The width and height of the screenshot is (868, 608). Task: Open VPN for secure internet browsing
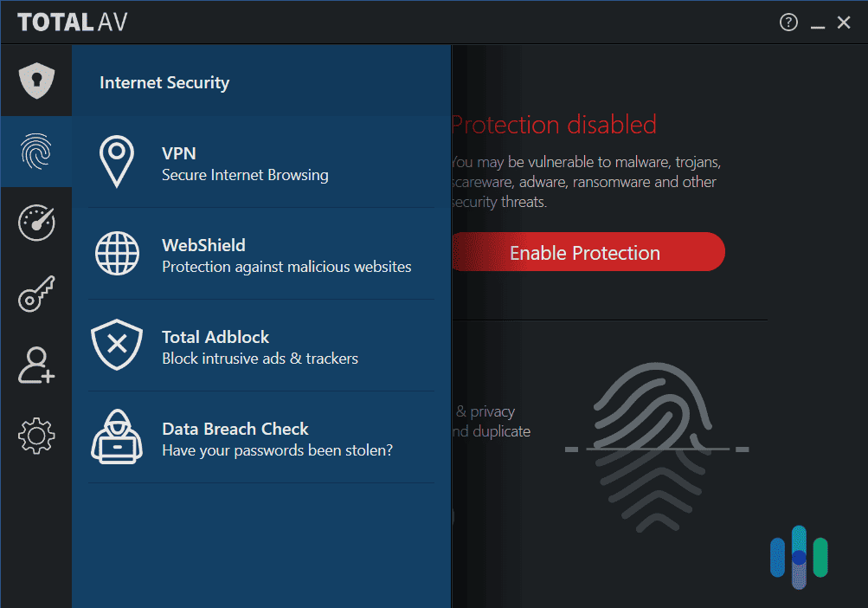(x=245, y=162)
